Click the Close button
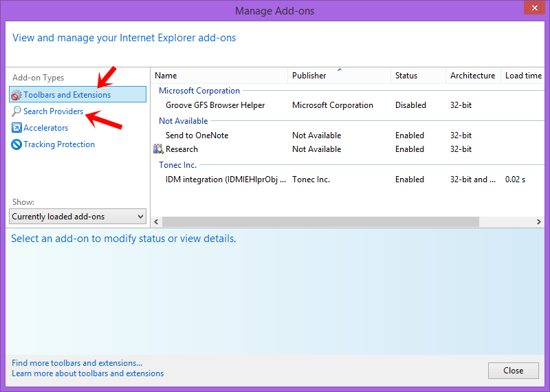 513,371
